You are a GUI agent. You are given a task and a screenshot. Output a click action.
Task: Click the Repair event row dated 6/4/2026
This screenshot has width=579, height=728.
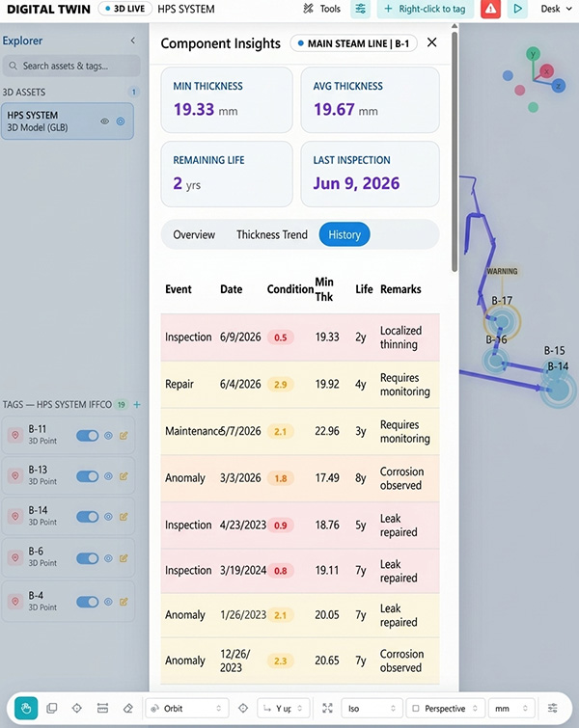tap(300, 385)
